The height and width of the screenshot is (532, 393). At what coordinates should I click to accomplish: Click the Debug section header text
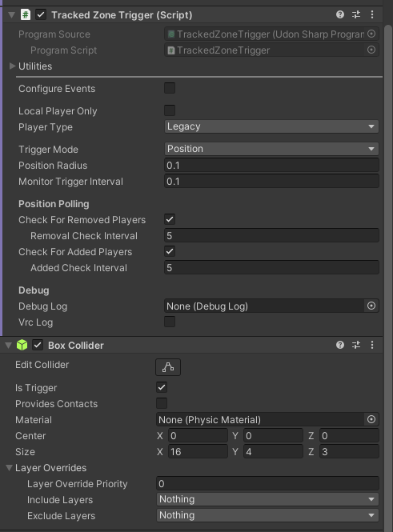pyautogui.click(x=34, y=290)
